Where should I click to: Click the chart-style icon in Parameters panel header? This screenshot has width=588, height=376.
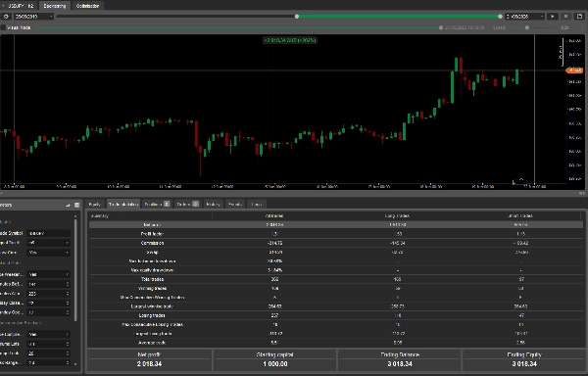[x=68, y=205]
